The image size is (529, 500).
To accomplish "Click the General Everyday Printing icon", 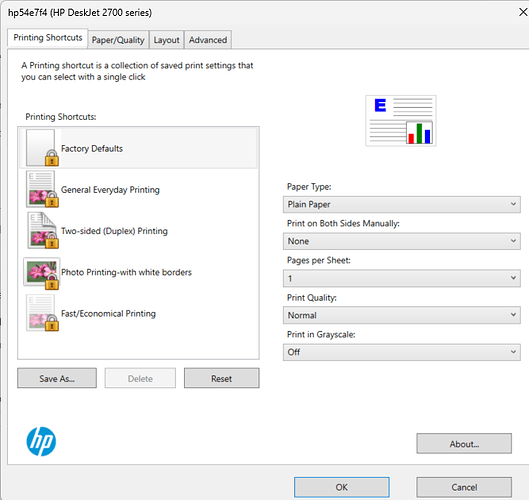I will tap(42, 189).
